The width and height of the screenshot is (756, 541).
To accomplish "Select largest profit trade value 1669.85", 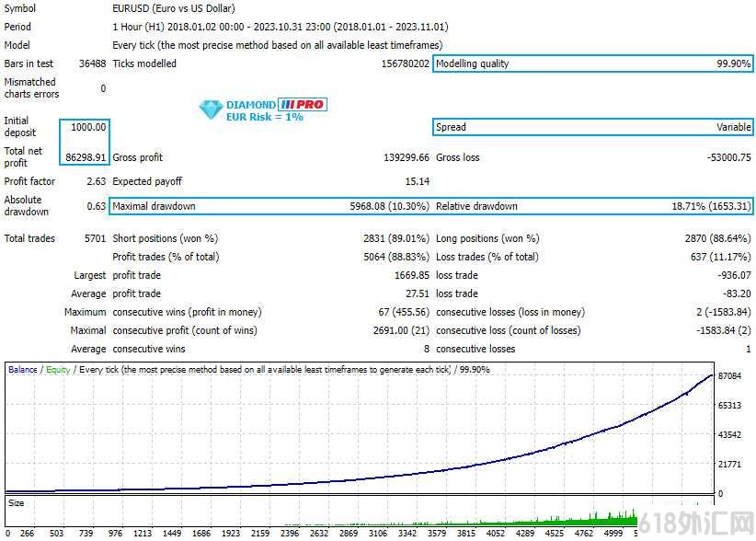I will tap(411, 275).
